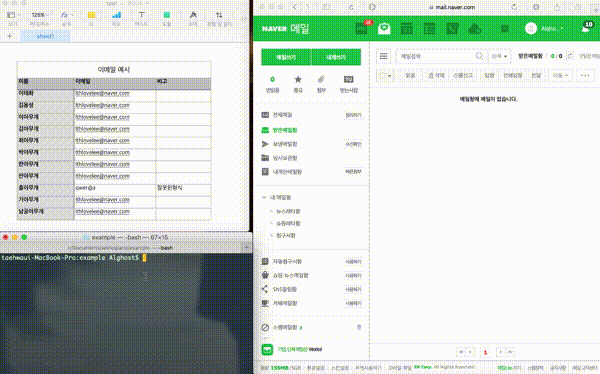Viewport: 600px width, 374px height.
Task: Select page 1 in pagination
Action: pos(485,352)
